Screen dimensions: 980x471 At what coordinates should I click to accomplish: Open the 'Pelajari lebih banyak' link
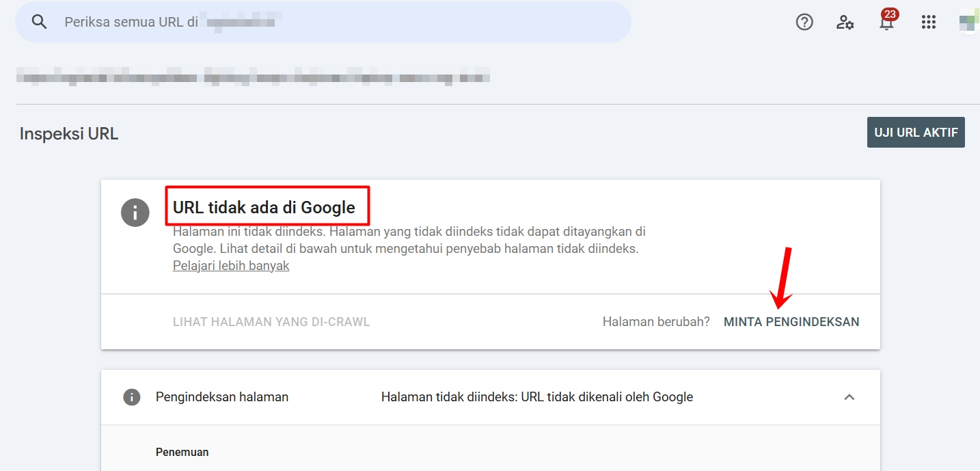(x=231, y=265)
